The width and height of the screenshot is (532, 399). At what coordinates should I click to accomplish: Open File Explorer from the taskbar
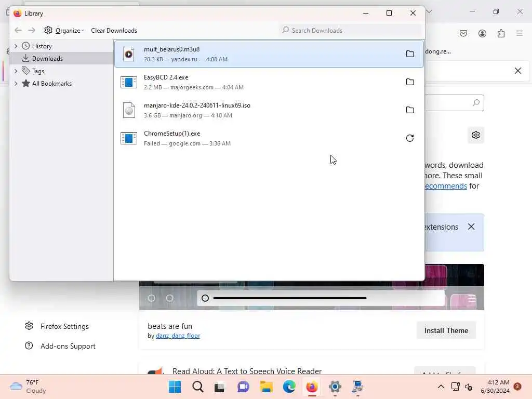(266, 387)
